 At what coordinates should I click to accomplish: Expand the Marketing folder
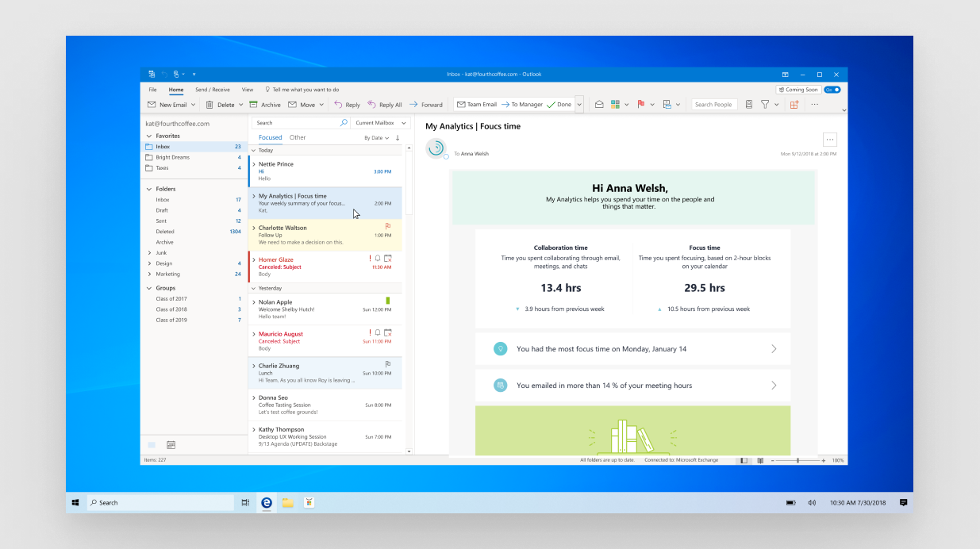click(148, 274)
